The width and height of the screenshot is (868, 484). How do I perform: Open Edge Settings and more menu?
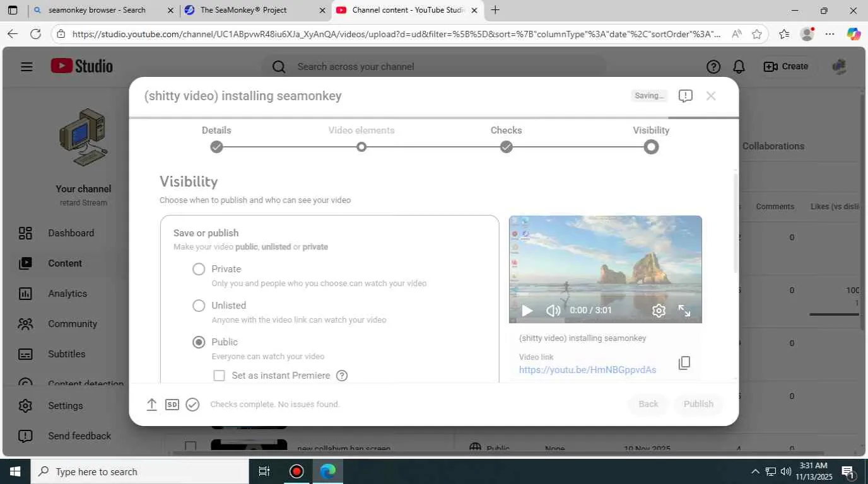(830, 34)
